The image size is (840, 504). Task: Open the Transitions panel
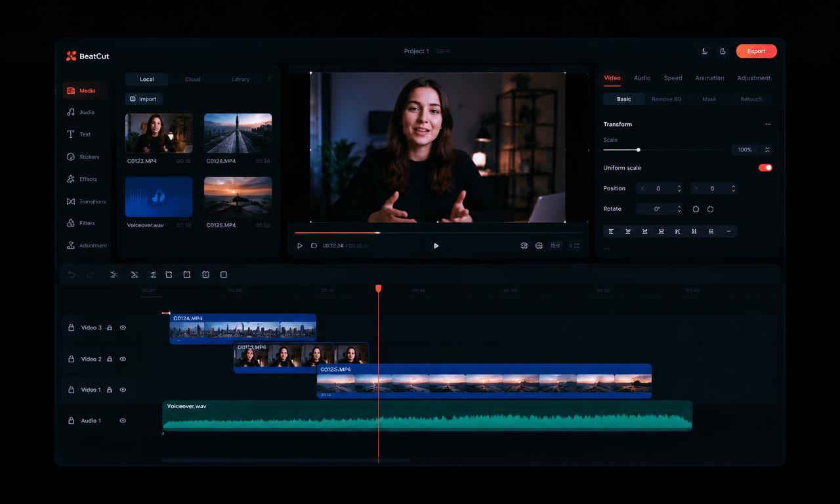[86, 201]
